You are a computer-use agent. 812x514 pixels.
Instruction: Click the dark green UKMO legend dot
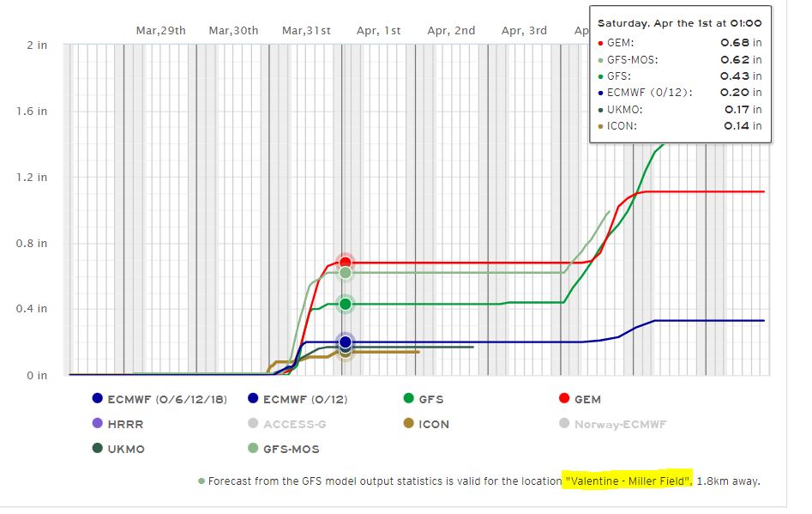pos(97,449)
